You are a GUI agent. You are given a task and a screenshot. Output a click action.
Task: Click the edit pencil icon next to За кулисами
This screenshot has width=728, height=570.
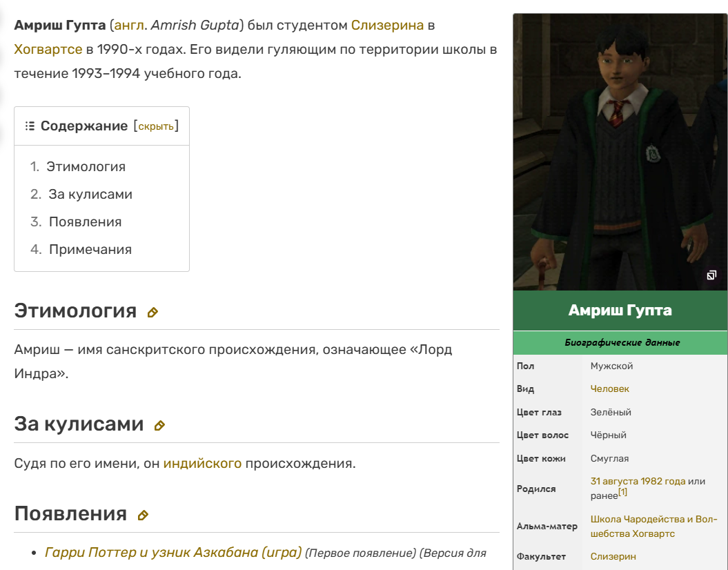[x=159, y=425]
